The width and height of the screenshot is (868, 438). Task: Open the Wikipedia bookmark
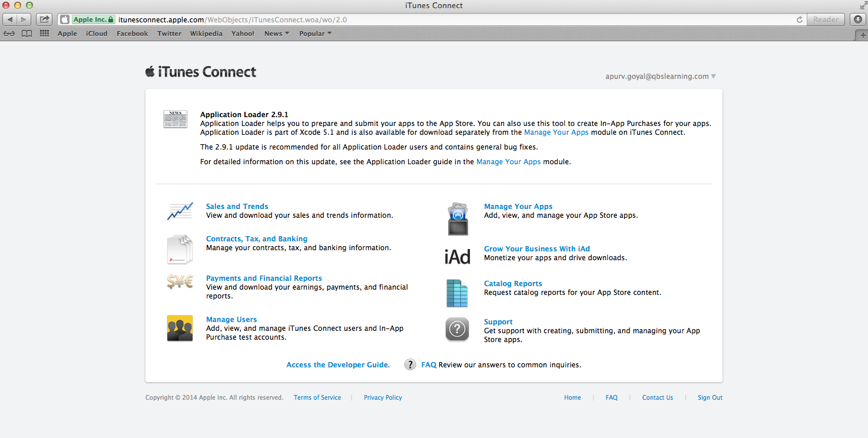click(206, 34)
